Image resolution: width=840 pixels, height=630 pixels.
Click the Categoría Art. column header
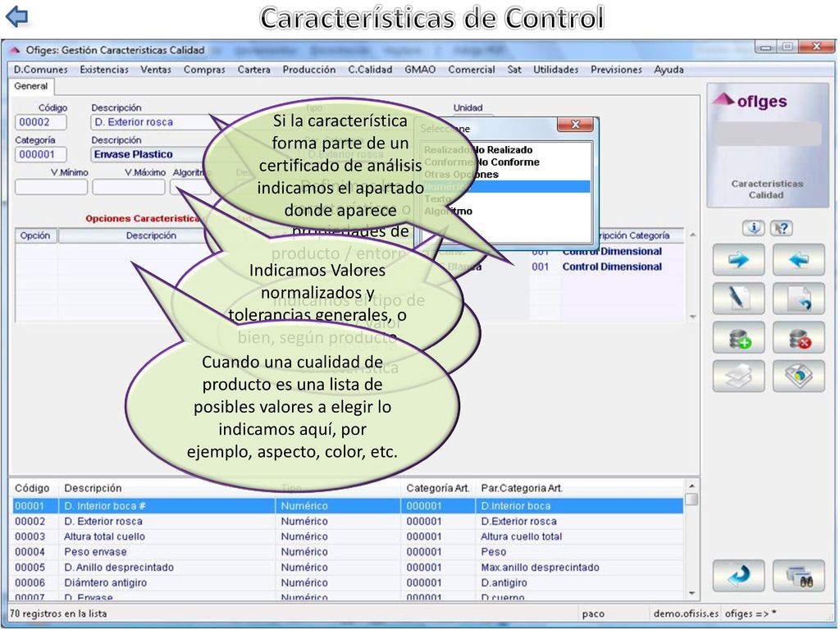click(438, 488)
